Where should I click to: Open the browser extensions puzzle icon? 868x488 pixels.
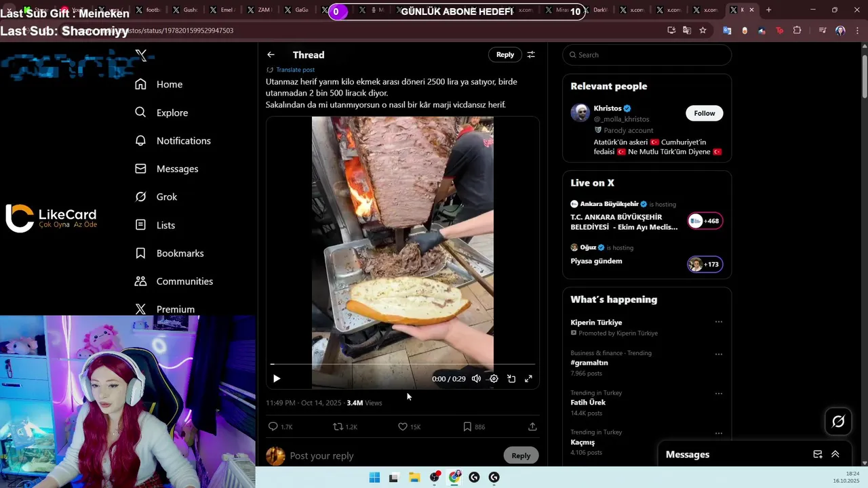tap(797, 30)
